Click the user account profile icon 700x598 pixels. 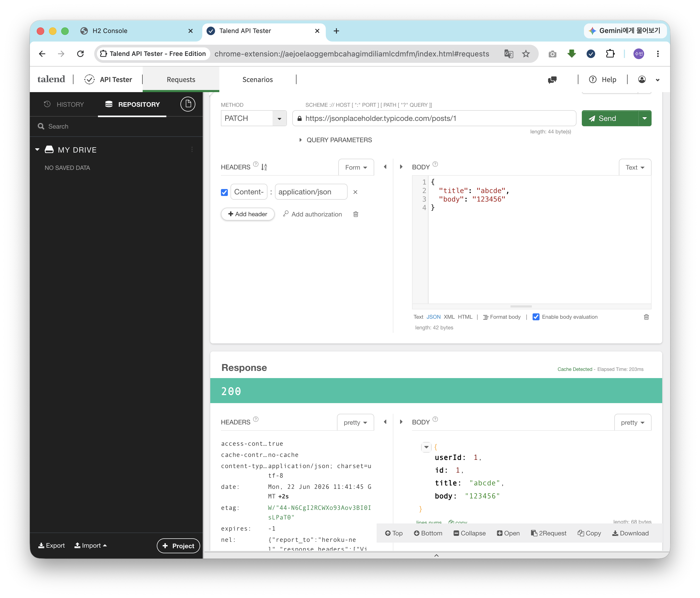(642, 79)
